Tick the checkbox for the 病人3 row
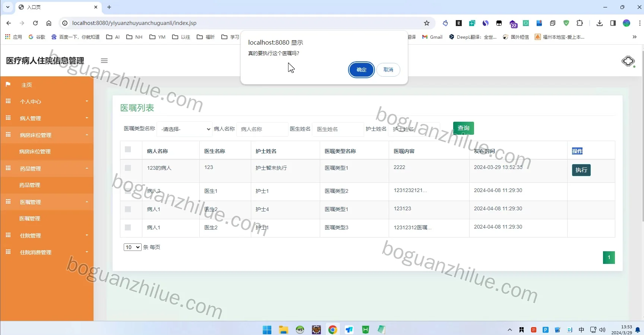 click(128, 191)
